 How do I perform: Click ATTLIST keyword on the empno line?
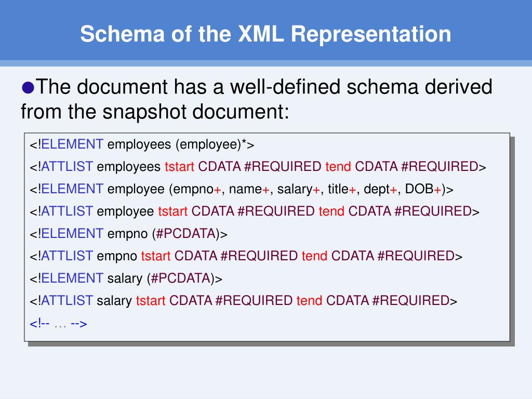pos(67,256)
